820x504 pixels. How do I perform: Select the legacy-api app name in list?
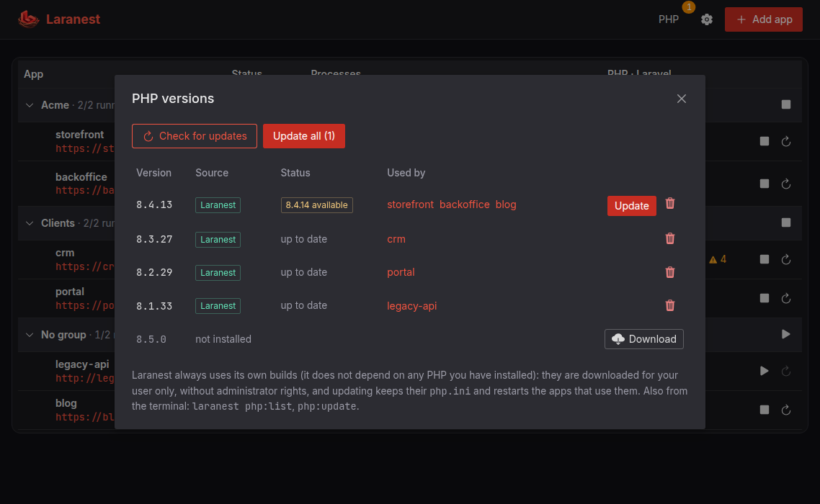(x=82, y=364)
